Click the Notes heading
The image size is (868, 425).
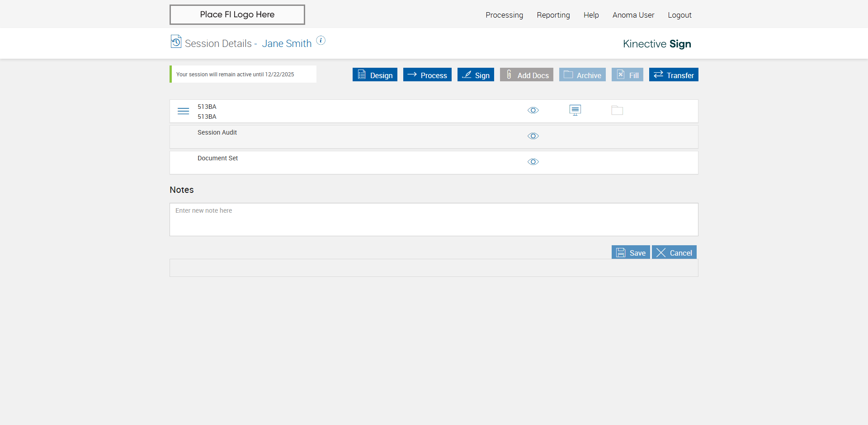click(182, 190)
